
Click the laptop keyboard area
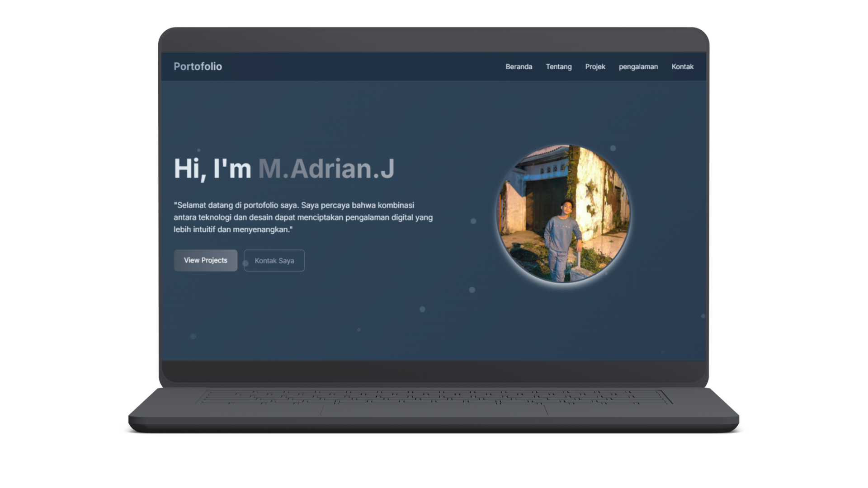pos(434,397)
